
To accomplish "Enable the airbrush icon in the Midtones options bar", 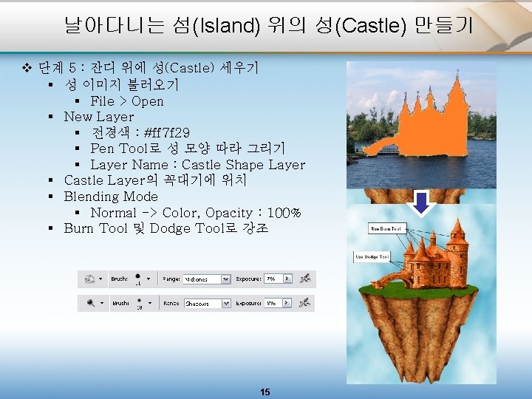I will click(x=305, y=279).
